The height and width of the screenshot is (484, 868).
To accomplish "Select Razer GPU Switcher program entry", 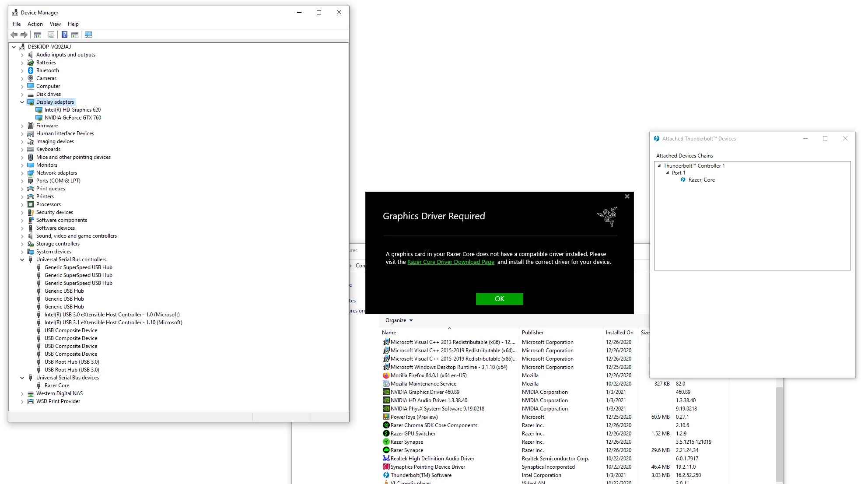I will [413, 434].
